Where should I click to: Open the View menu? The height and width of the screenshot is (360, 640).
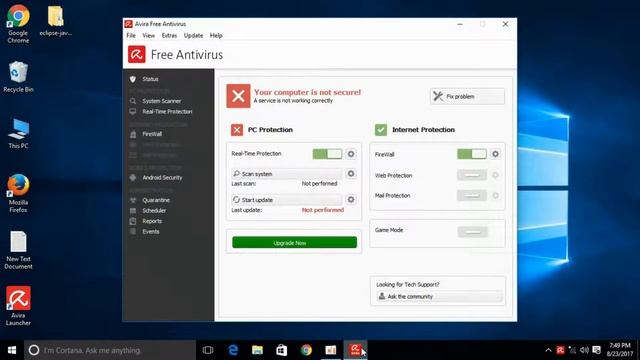(x=149, y=36)
